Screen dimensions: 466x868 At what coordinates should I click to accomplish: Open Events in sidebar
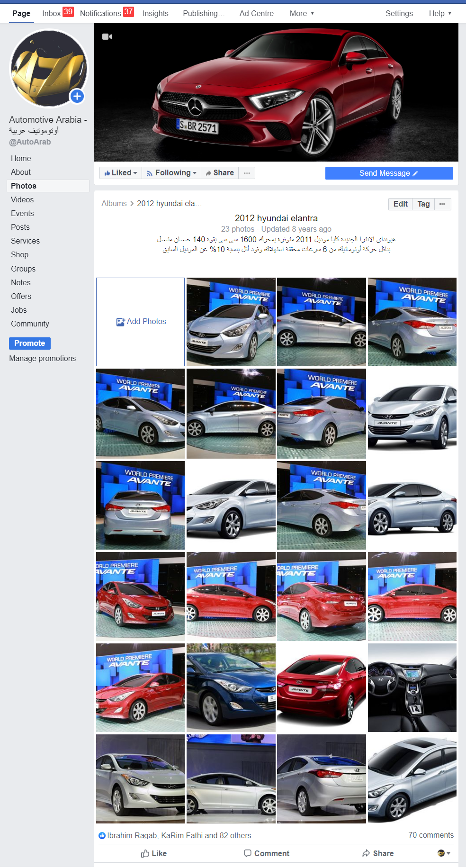[x=22, y=213]
